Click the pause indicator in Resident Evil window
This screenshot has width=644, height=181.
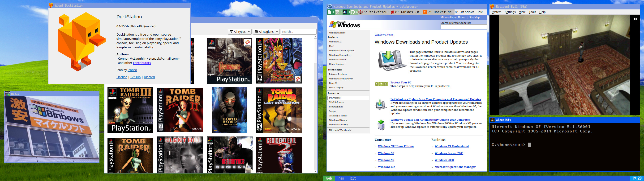[635, 19]
